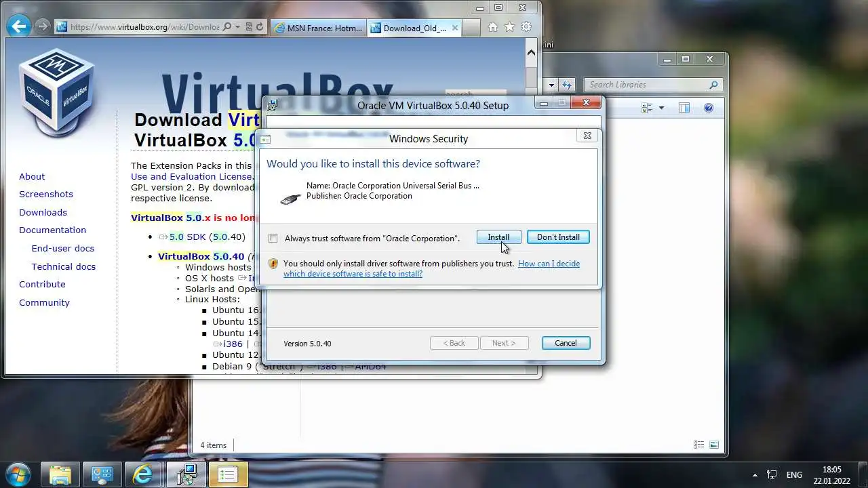The image size is (868, 488).
Task: Click Cancel in the VirtualBox Setup wizard
Action: tap(566, 343)
